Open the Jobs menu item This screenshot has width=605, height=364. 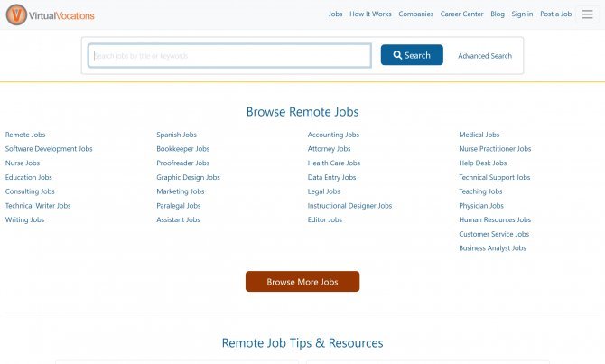pyautogui.click(x=335, y=14)
